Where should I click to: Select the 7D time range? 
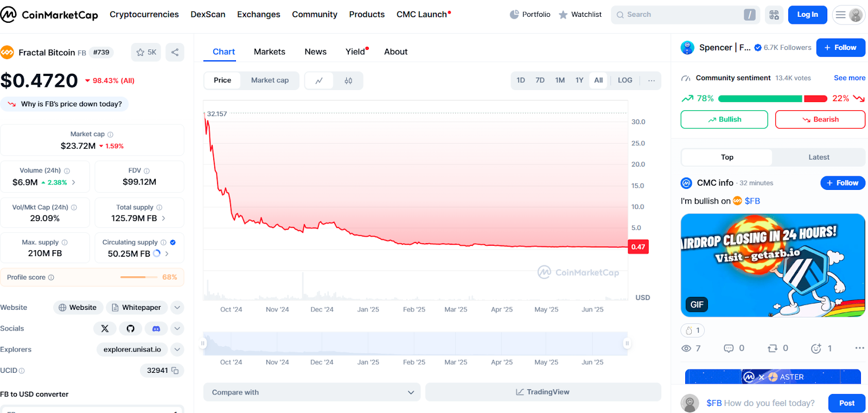click(540, 80)
